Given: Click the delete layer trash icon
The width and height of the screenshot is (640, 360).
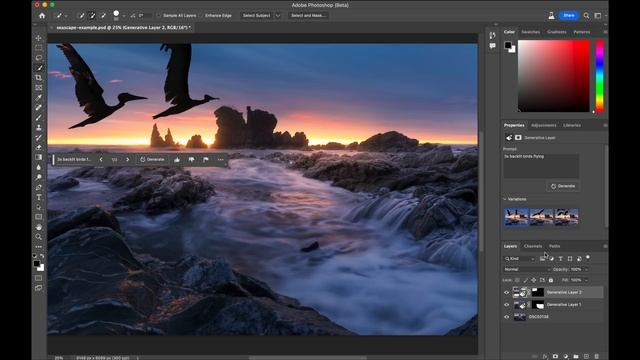Looking at the screenshot, I should (597, 356).
